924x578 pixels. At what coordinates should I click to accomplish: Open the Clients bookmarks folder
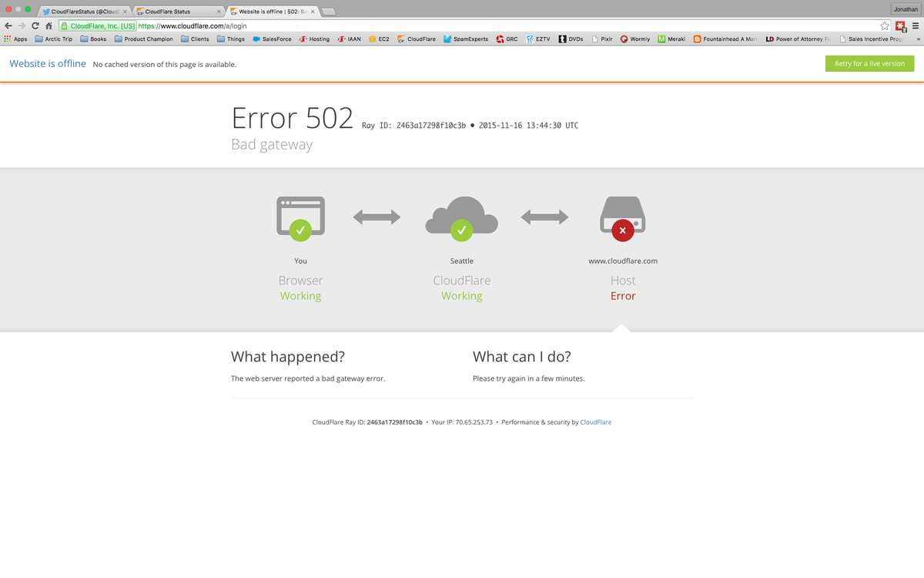[195, 39]
